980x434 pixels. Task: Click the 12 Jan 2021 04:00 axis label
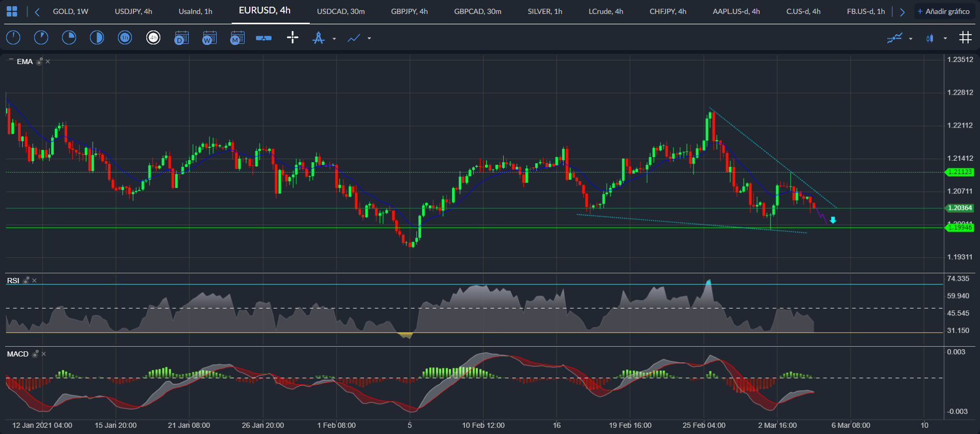coord(42,425)
